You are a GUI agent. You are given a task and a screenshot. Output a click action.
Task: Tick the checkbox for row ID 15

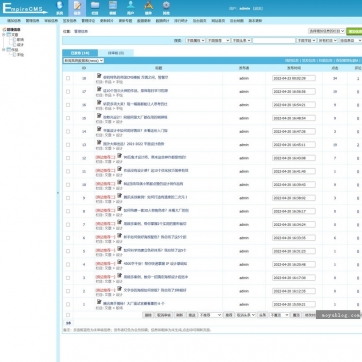[68, 118]
